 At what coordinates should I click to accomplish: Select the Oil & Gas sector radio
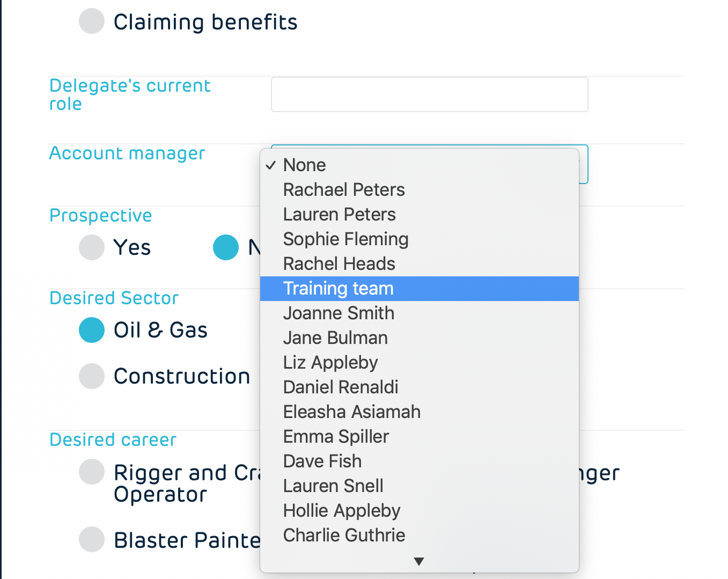coord(92,330)
